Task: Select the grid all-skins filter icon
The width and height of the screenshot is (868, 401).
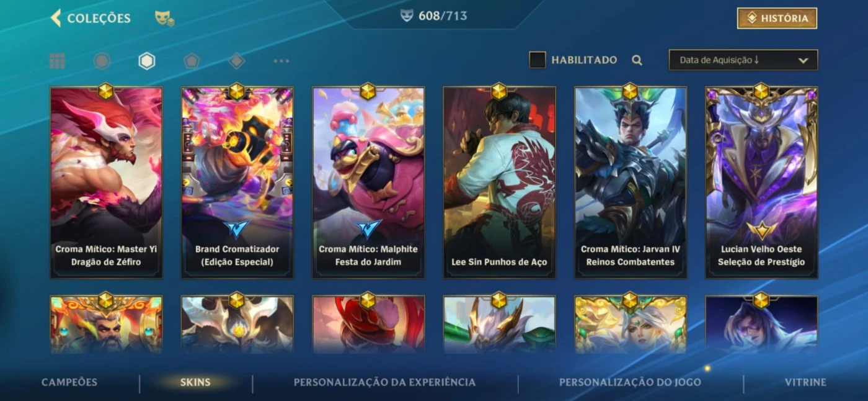Action: 57,61
